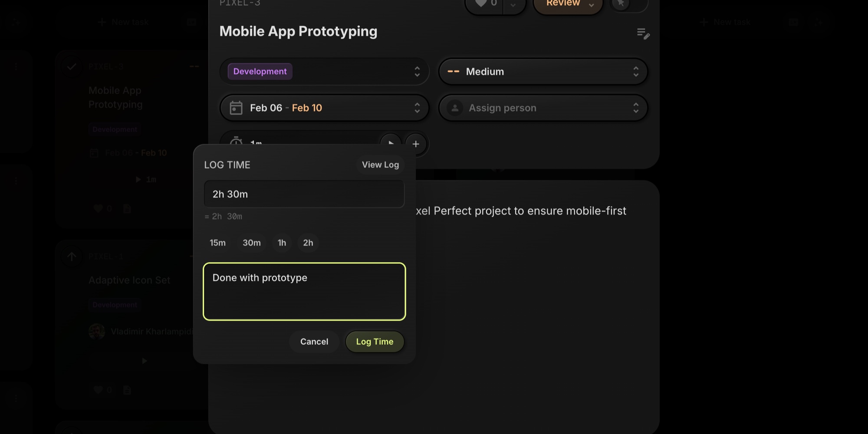Toggle the star favorite icon
The height and width of the screenshot is (434, 868).
coord(621,3)
